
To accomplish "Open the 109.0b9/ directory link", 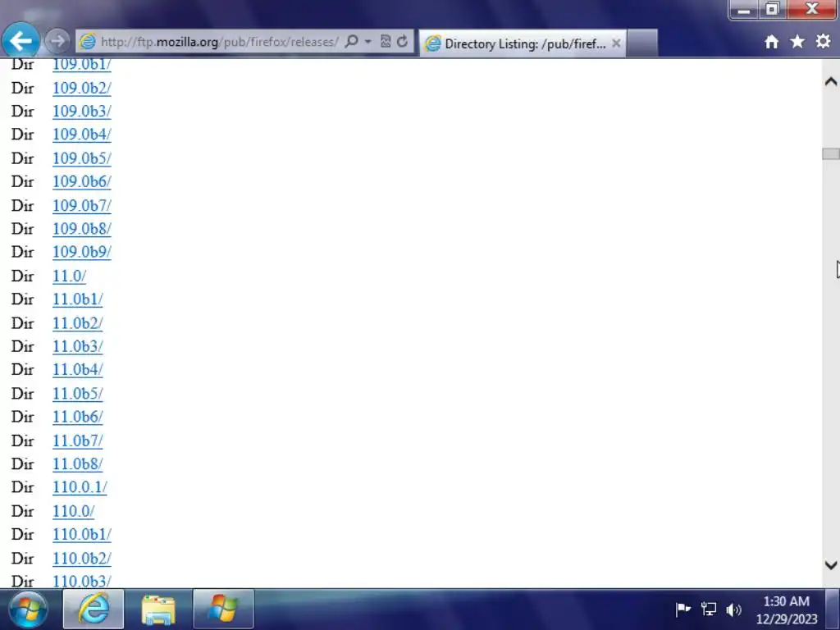I will [x=81, y=252].
